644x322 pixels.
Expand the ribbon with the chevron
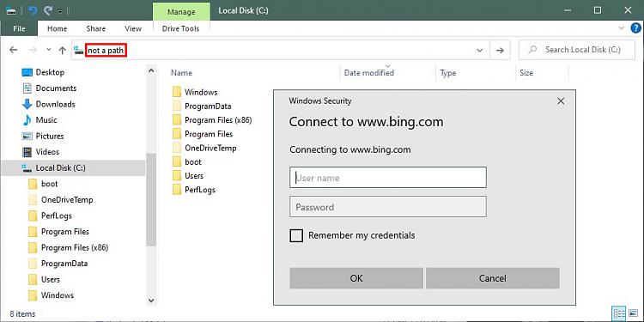tap(621, 28)
